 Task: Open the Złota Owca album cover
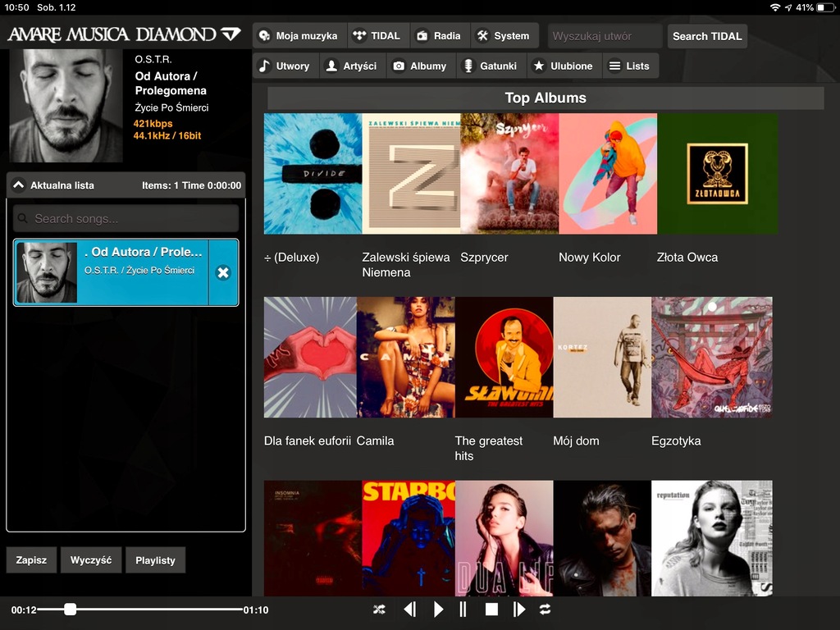click(717, 174)
